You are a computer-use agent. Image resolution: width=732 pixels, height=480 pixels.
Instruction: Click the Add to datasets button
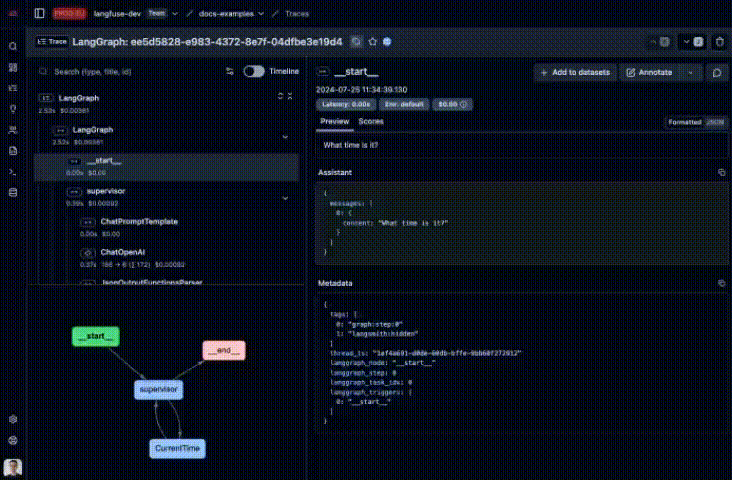(574, 73)
